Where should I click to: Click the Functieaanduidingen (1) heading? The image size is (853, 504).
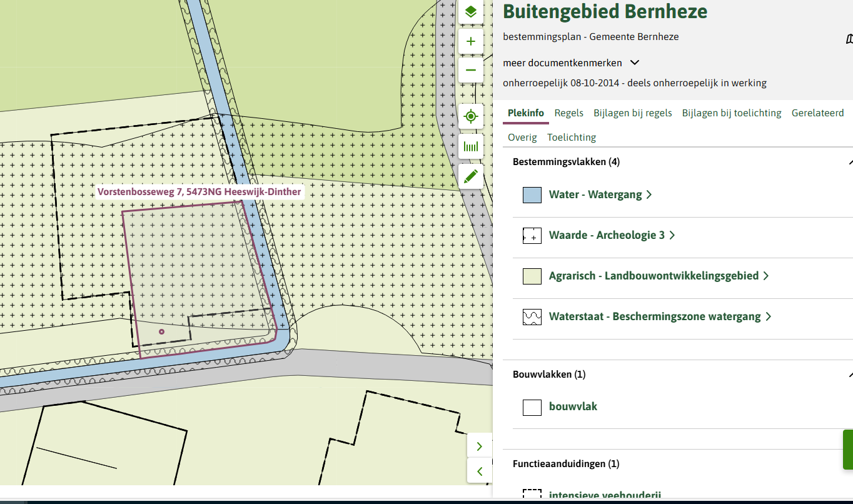pyautogui.click(x=566, y=464)
